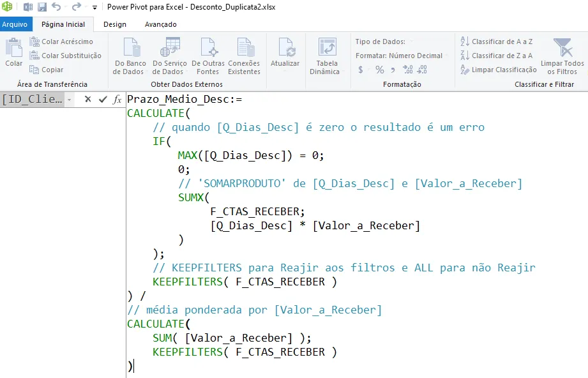Viewport: 588px width, 378px height.
Task: Click the decrease decimal places icon
Action: coord(422,70)
